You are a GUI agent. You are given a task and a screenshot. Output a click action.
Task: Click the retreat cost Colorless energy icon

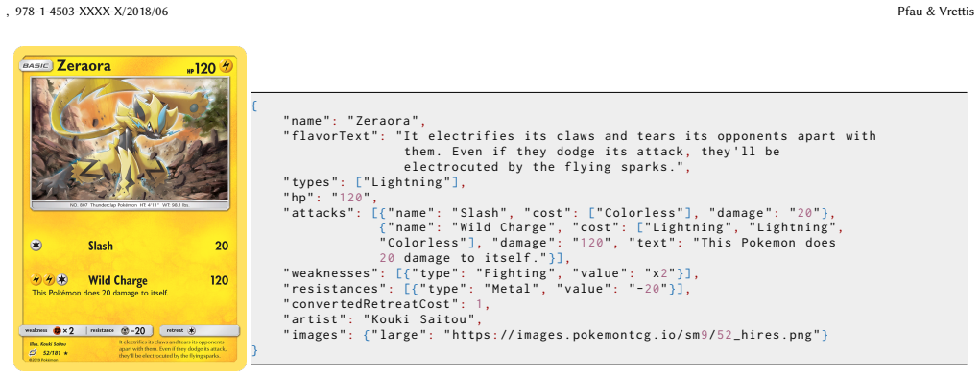192,330
